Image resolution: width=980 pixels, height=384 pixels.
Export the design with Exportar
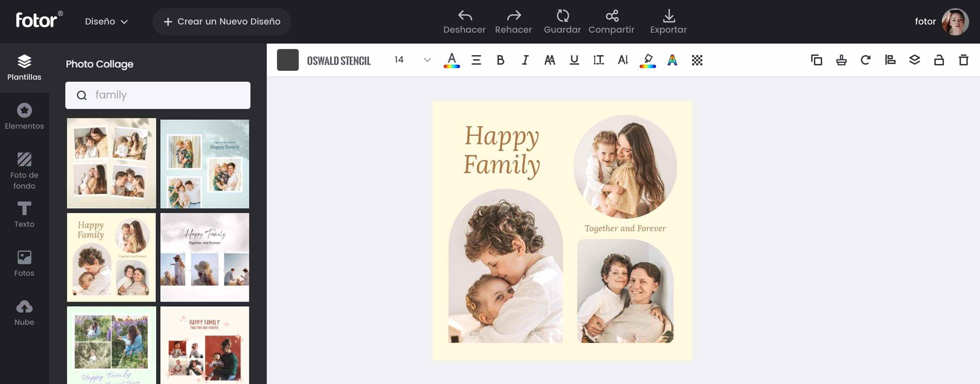668,22
